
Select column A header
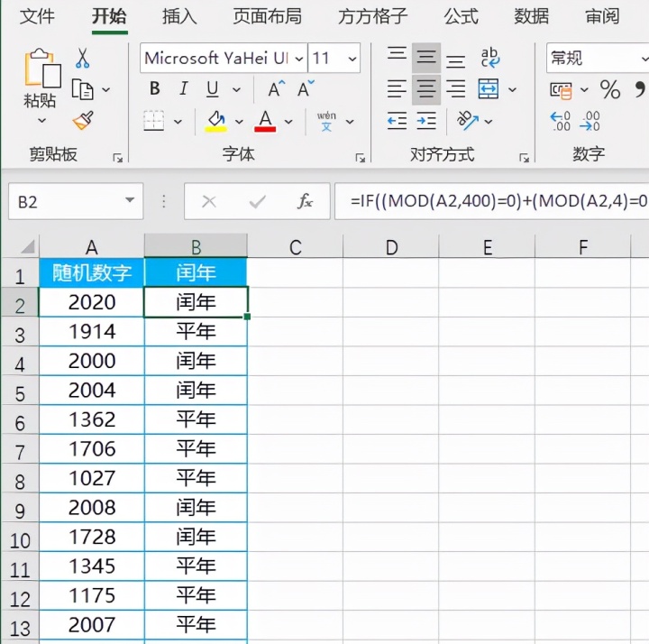pos(91,246)
